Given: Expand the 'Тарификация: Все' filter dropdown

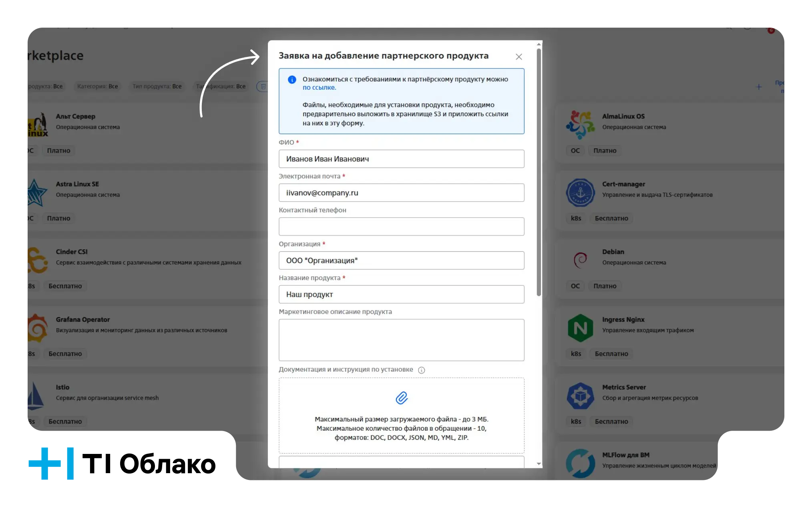Looking at the screenshot, I should click(x=221, y=86).
